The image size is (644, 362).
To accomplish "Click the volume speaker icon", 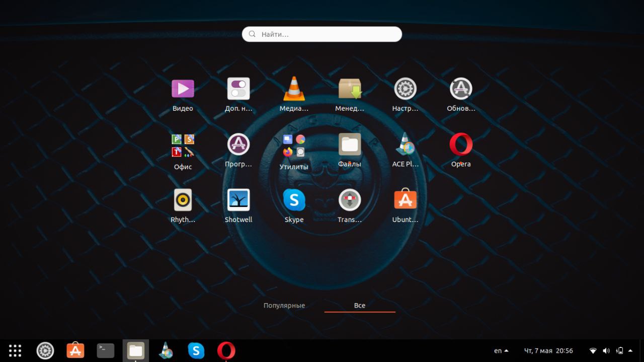I will (x=606, y=351).
